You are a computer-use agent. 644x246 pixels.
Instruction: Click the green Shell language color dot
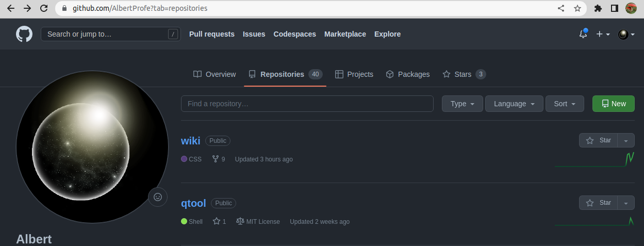pos(184,222)
